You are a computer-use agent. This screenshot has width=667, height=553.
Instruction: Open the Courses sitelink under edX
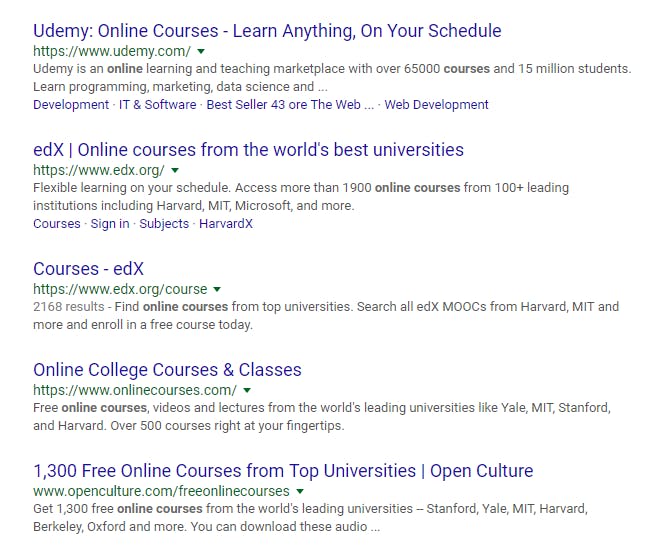(57, 224)
